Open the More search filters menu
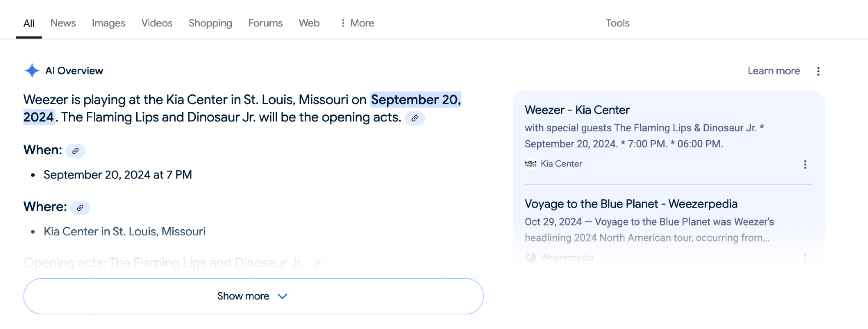868x329 pixels. [357, 23]
